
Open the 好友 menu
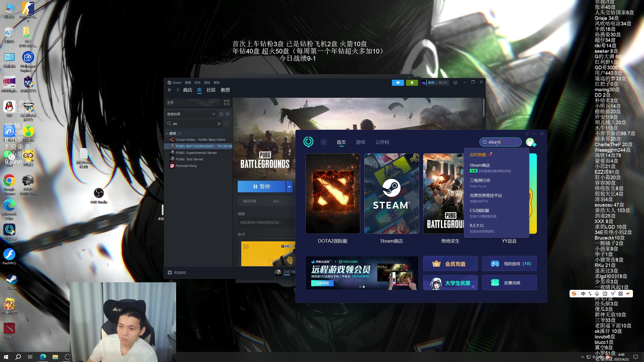tap(197, 82)
